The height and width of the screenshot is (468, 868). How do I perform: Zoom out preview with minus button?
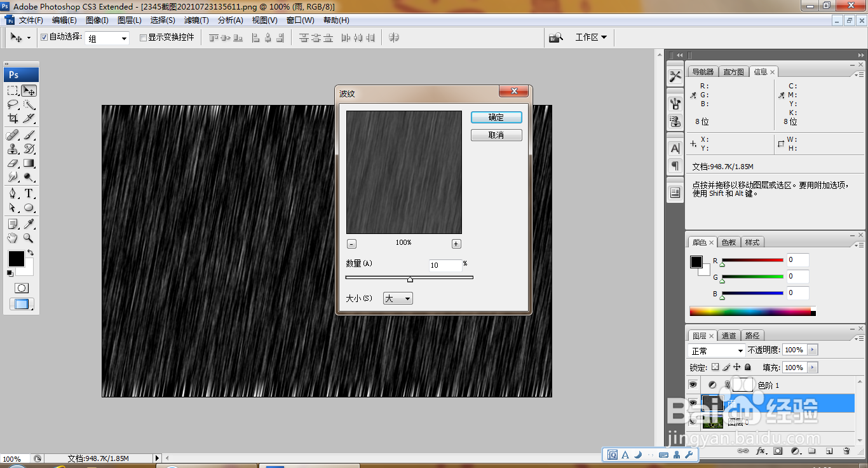pos(352,244)
